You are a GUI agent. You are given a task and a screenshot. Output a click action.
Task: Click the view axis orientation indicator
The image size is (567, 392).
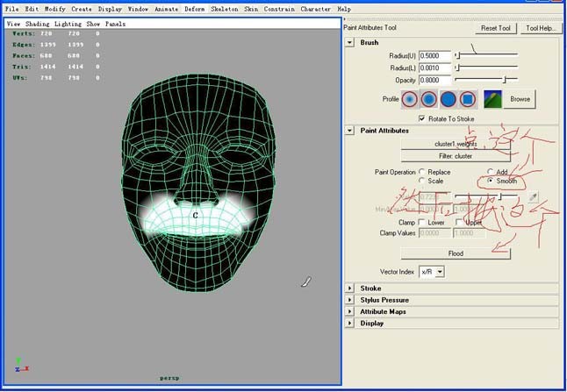[21, 365]
